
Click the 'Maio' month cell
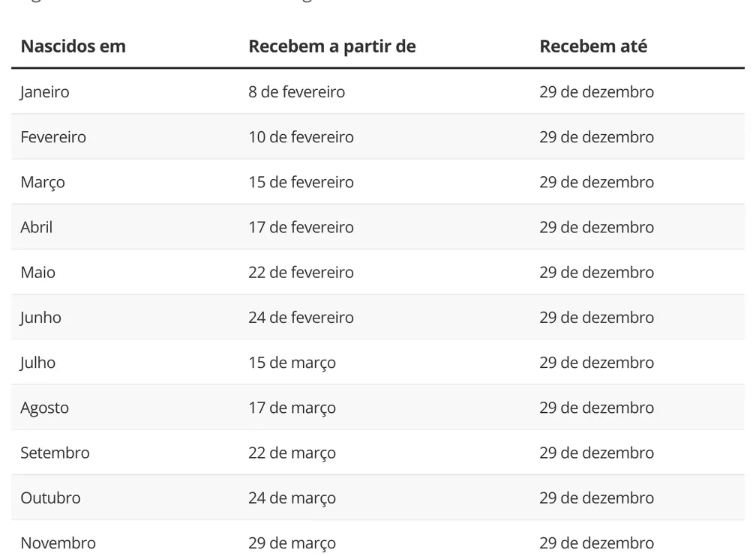click(38, 272)
